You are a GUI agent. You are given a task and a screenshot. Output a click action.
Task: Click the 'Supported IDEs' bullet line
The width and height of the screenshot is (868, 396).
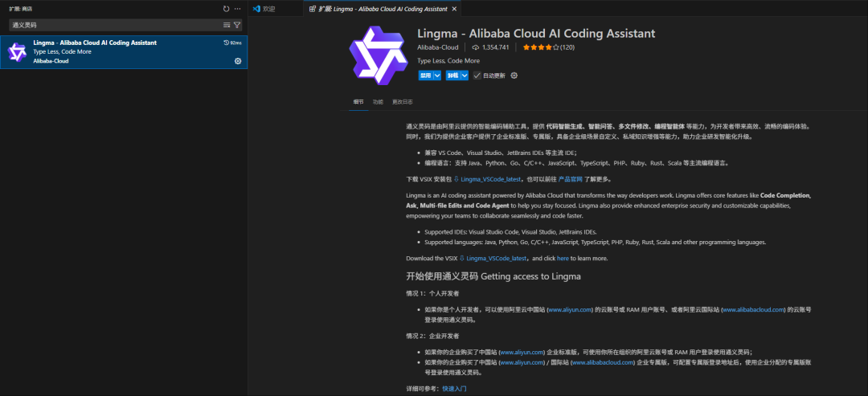[x=510, y=232]
